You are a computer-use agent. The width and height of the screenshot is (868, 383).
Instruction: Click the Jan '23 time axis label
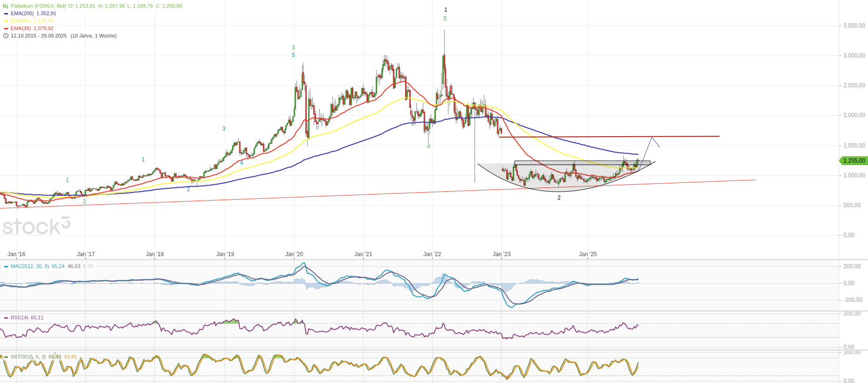[x=502, y=254]
